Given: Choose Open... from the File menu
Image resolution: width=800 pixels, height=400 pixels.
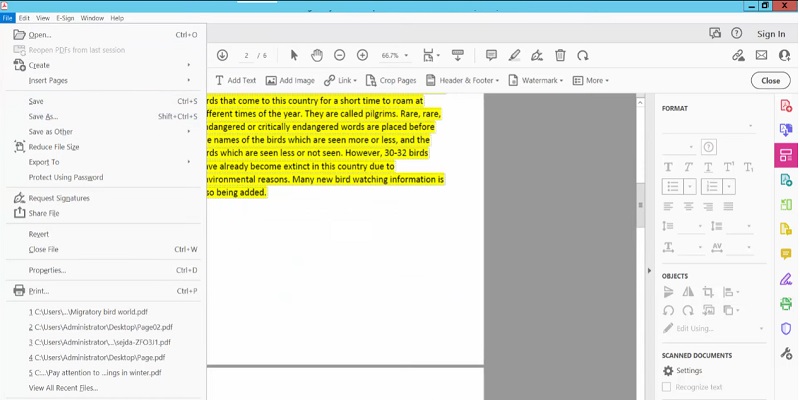Looking at the screenshot, I should click(x=105, y=35).
